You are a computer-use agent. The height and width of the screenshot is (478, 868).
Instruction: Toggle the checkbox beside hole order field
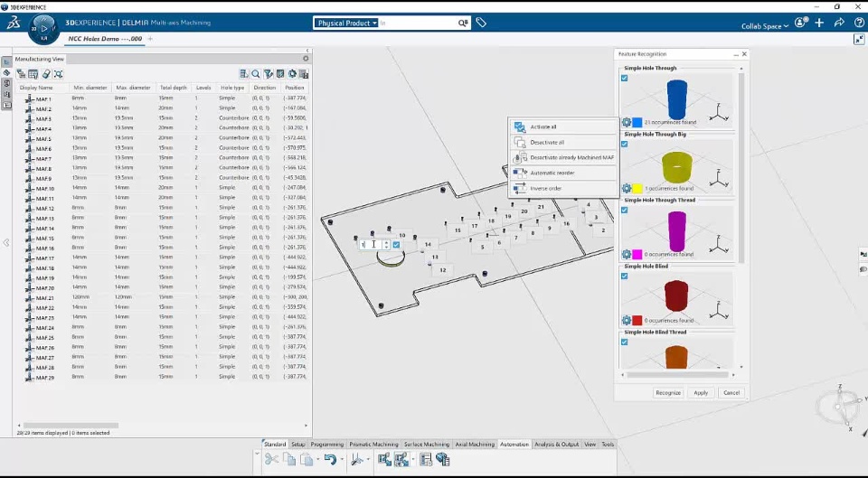(396, 244)
